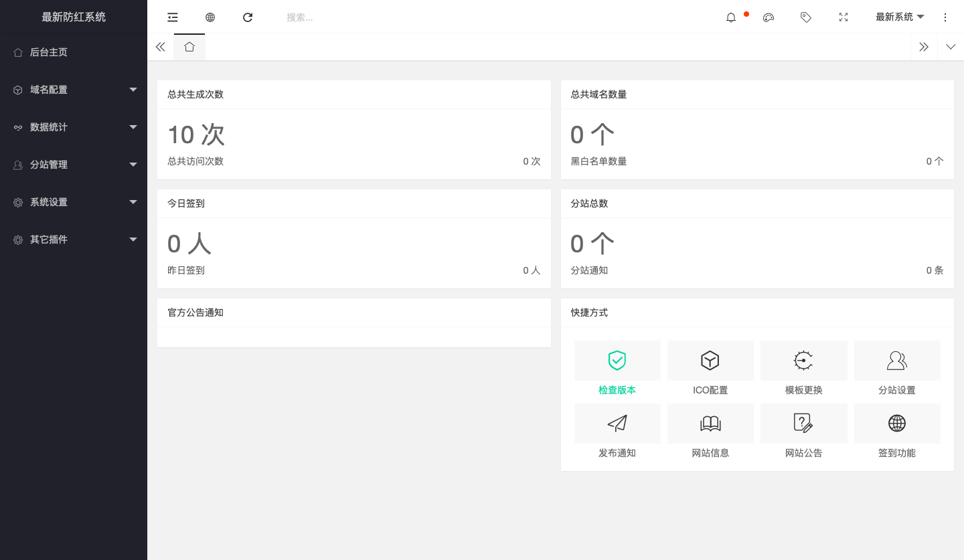Expand the 数据统计 sidebar menu

click(74, 127)
